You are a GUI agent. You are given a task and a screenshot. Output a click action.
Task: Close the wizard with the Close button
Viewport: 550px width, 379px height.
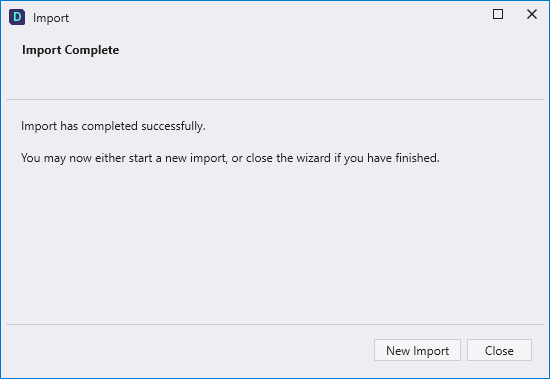coord(499,350)
